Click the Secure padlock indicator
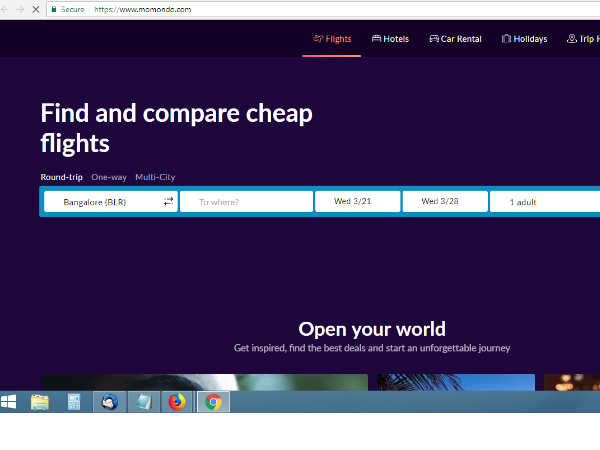Screen dimensions: 600x450 tap(68, 9)
